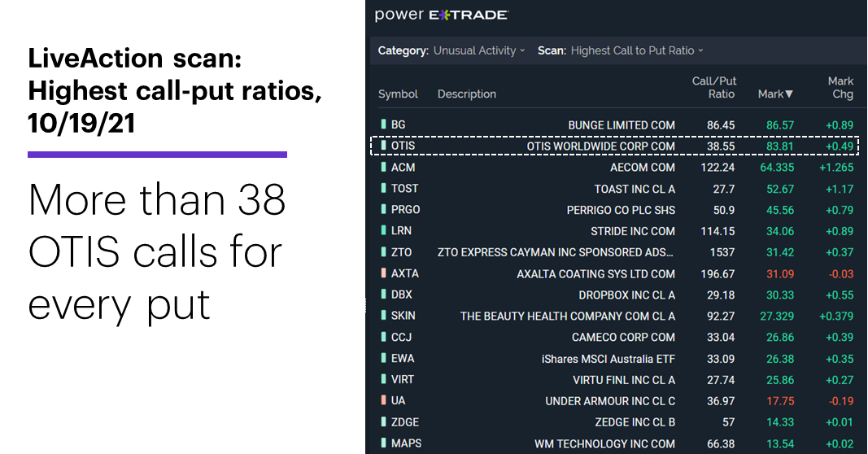Click STRIDE INC COM description
This screenshot has height=454, width=868.
coord(633,231)
